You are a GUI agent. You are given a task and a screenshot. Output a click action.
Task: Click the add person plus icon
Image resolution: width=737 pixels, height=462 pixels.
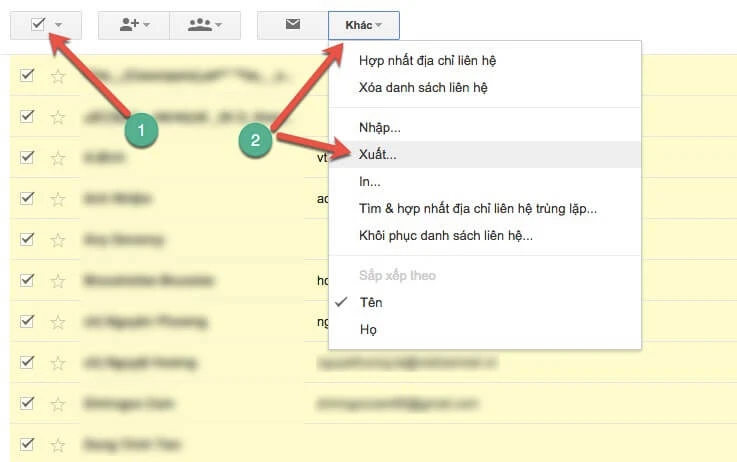(x=128, y=24)
